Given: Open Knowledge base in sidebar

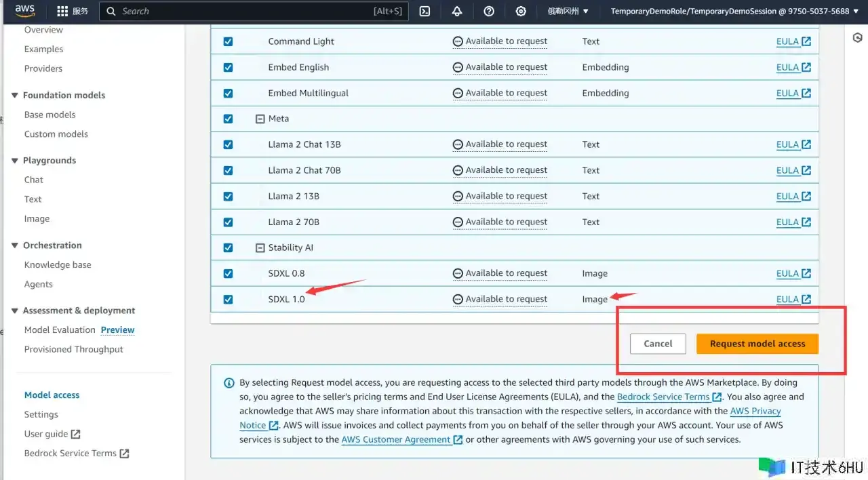Looking at the screenshot, I should 58,265.
